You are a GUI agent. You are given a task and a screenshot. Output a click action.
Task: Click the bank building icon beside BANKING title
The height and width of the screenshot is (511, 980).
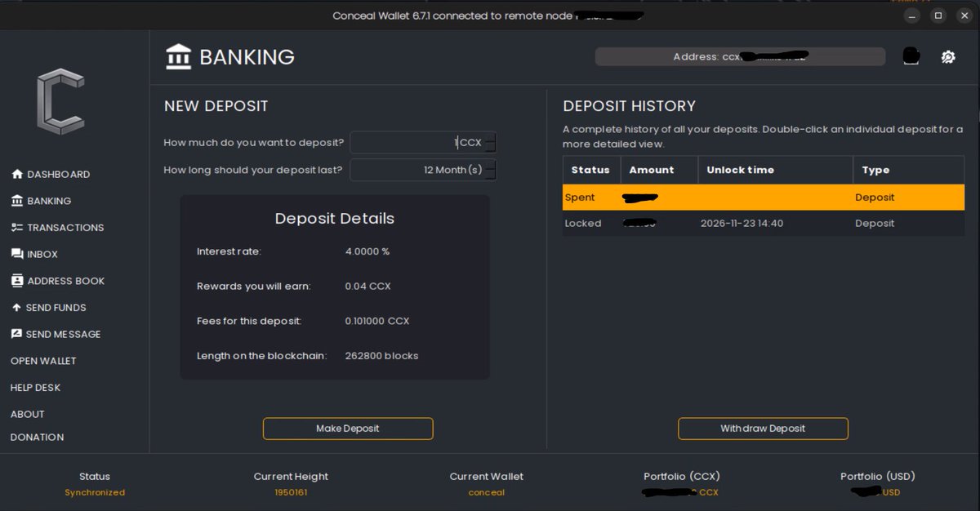click(x=178, y=56)
